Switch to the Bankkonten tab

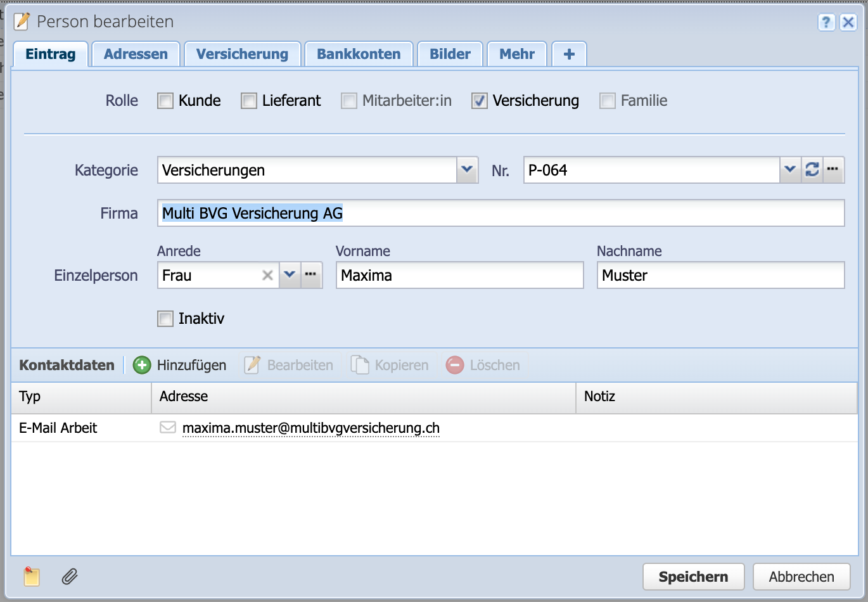click(x=359, y=54)
